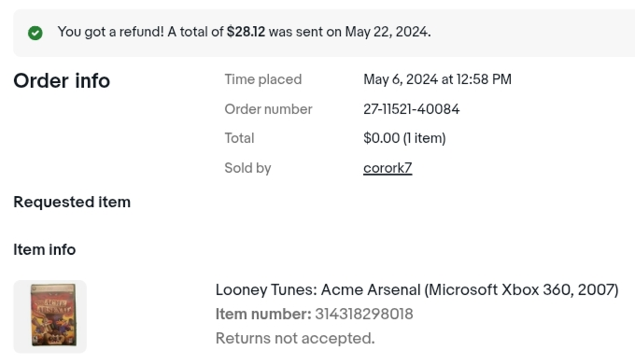635x364 pixels.
Task: Click the refund amount $28.12
Action: 246,32
